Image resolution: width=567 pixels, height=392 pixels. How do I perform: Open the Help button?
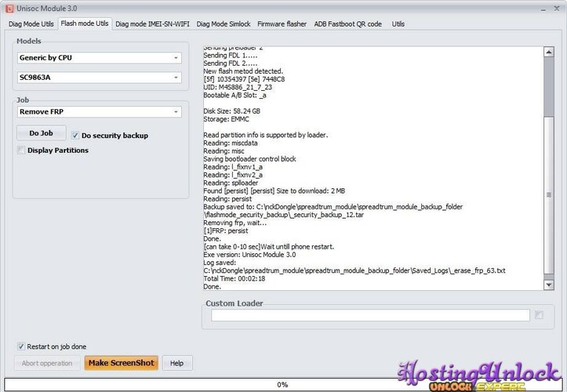[x=176, y=363]
